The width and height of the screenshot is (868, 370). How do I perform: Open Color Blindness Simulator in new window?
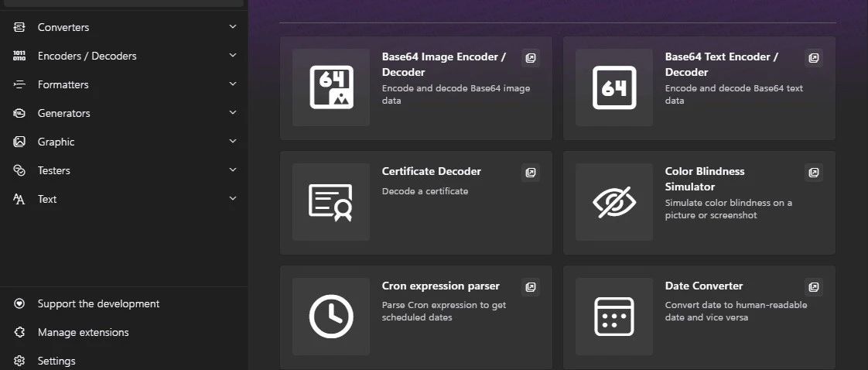(x=814, y=173)
